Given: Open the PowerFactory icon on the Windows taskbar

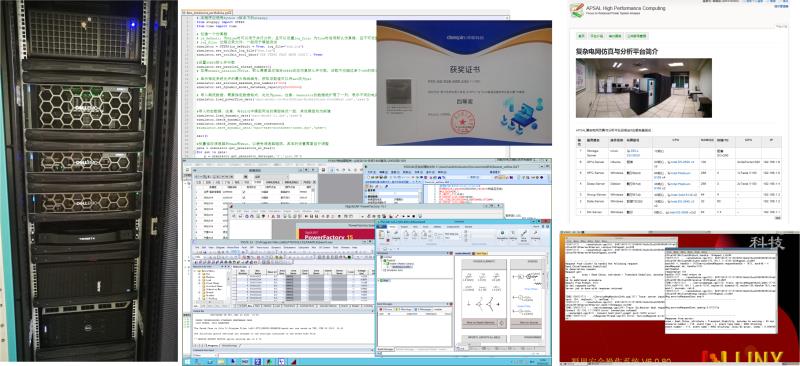Looking at the screenshot, I should (294, 362).
